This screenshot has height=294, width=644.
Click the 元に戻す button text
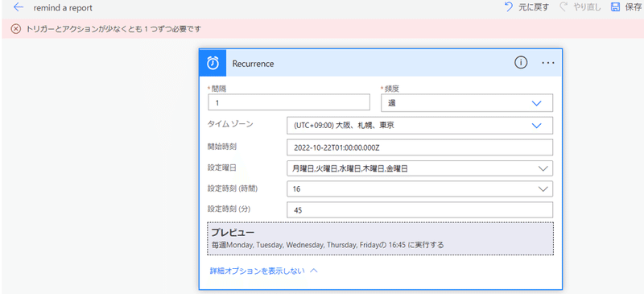pos(534,7)
